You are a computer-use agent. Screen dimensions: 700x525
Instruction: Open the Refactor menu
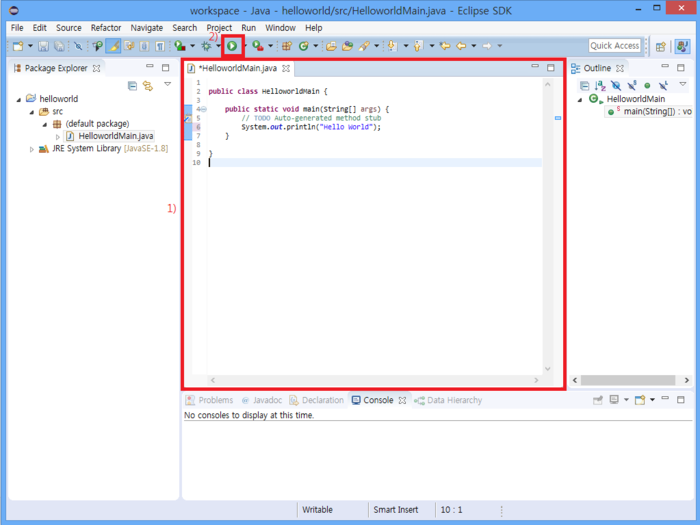click(x=106, y=28)
